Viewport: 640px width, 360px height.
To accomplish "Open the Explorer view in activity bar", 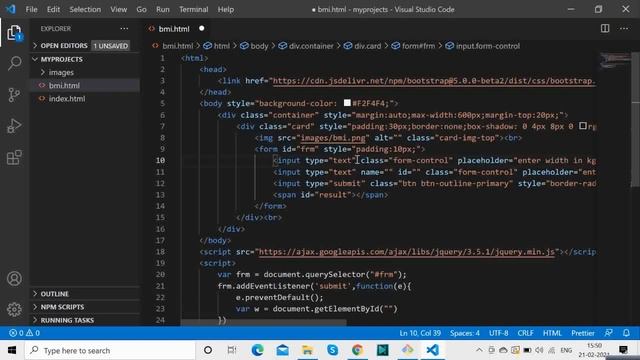I will pos(14,33).
